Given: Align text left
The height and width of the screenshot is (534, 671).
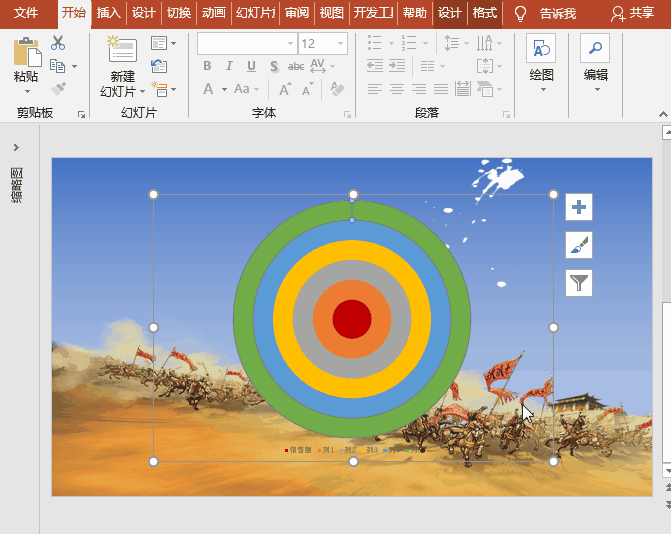Looking at the screenshot, I should click(374, 89).
